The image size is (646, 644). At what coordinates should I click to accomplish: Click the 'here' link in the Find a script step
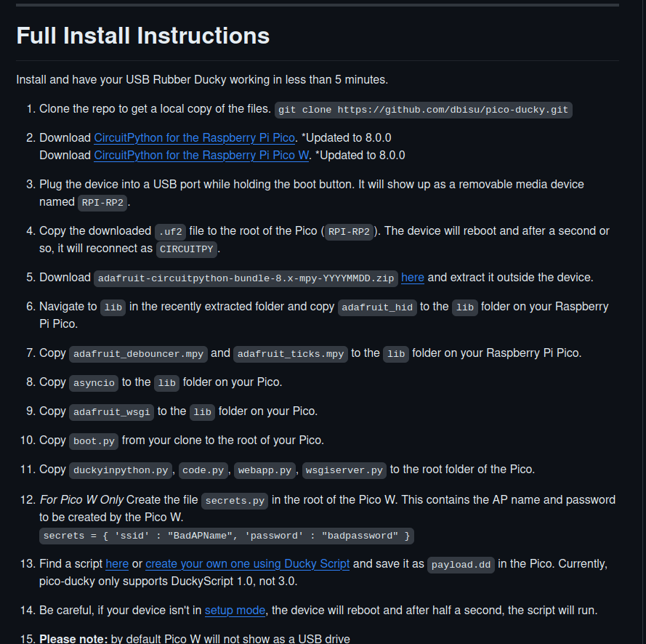click(x=117, y=563)
